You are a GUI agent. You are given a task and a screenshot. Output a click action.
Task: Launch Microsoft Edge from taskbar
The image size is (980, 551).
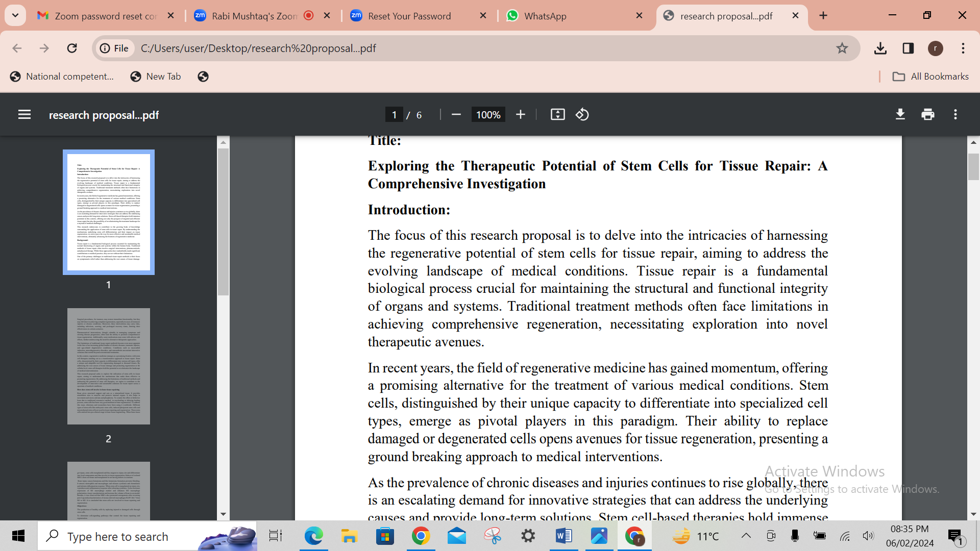point(313,536)
